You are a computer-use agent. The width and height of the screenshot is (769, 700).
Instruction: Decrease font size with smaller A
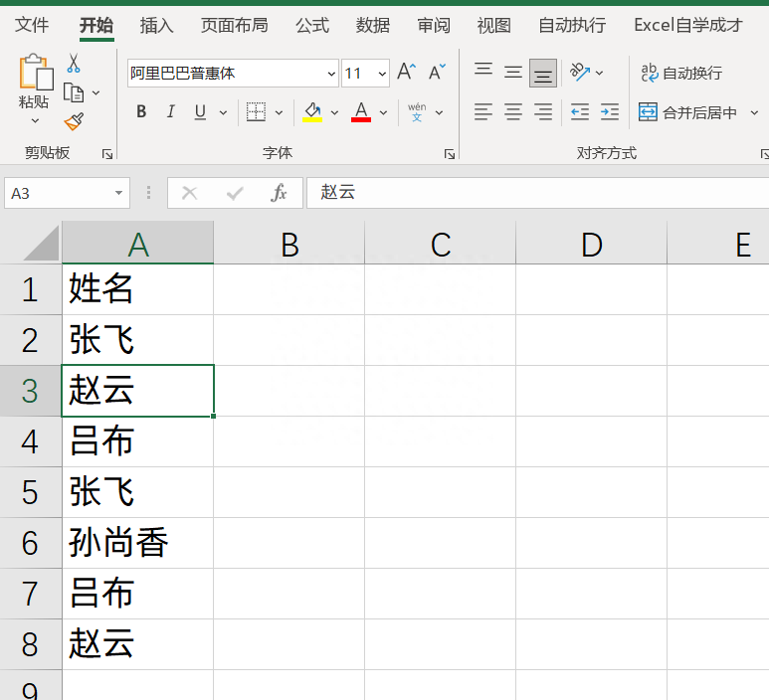(437, 73)
